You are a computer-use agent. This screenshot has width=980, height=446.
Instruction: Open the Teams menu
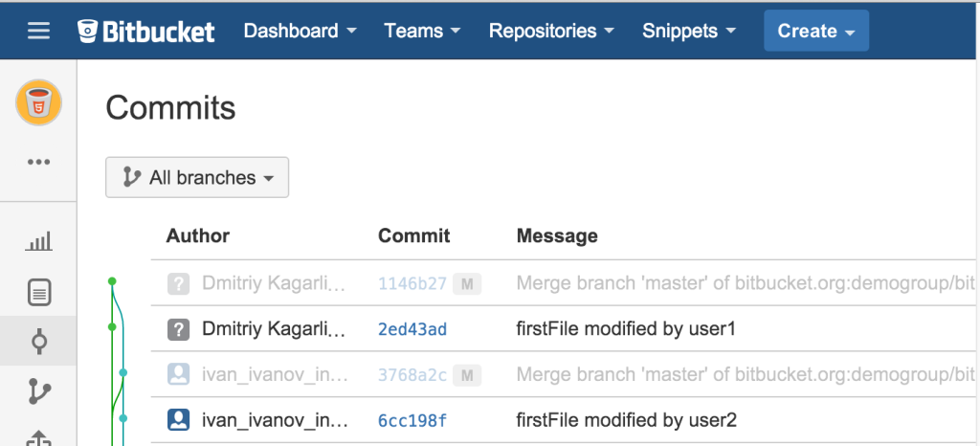[x=422, y=31]
